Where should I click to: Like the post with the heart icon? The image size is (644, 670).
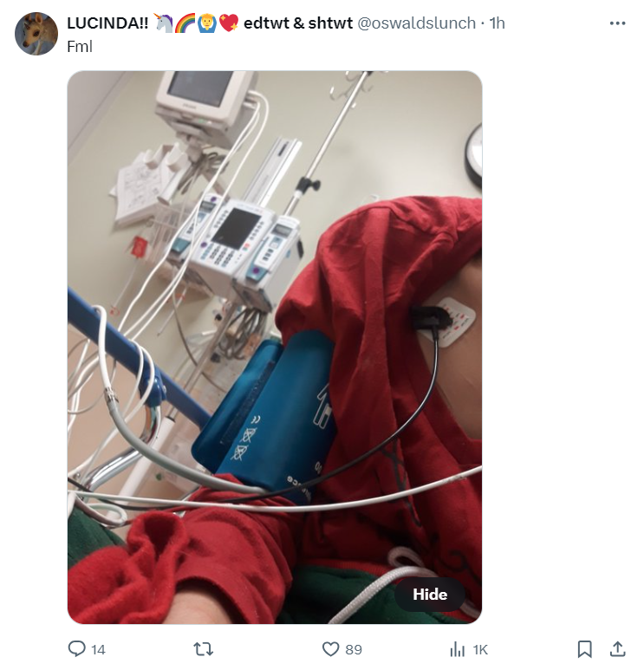pos(330,649)
